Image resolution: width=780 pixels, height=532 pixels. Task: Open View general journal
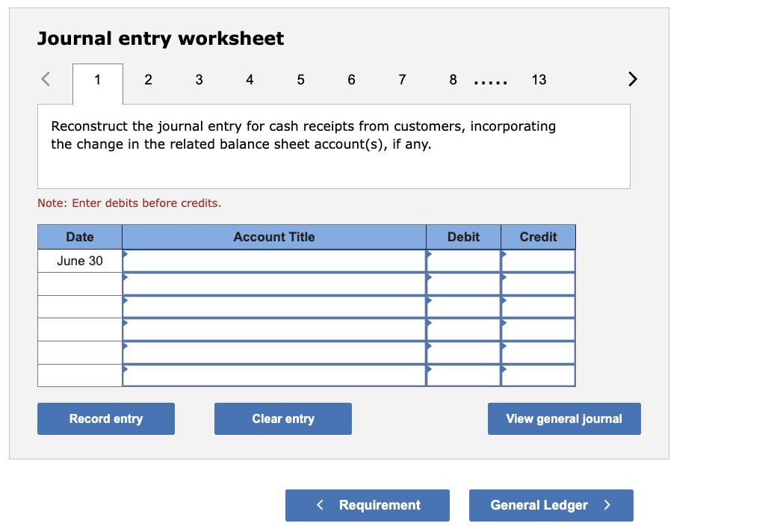pyautogui.click(x=564, y=418)
